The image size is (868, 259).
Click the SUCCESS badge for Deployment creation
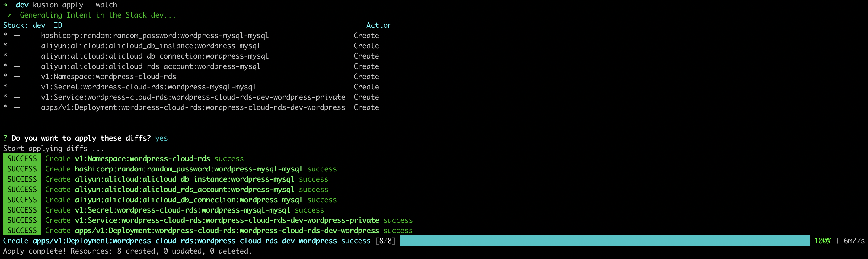tap(22, 230)
